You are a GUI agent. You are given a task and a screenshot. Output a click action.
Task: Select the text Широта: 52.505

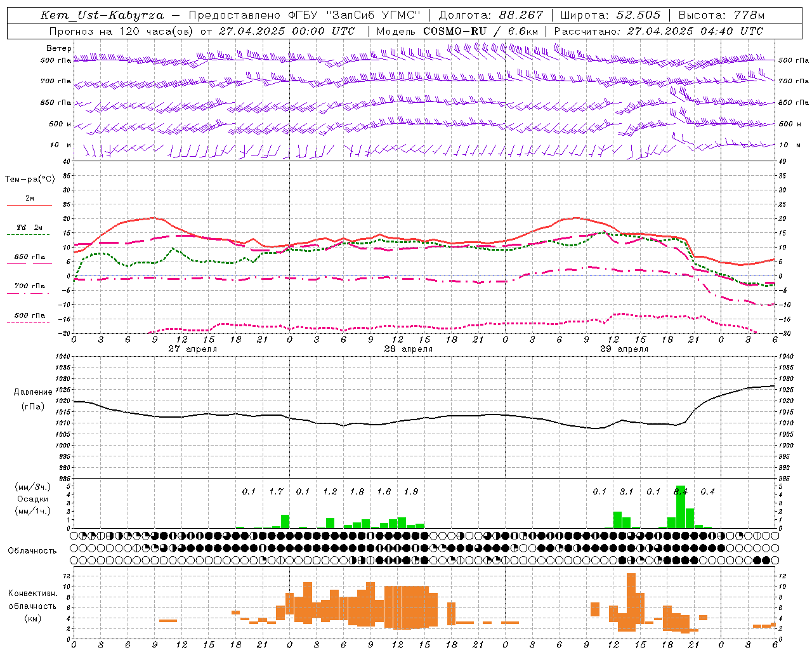tap(610, 15)
